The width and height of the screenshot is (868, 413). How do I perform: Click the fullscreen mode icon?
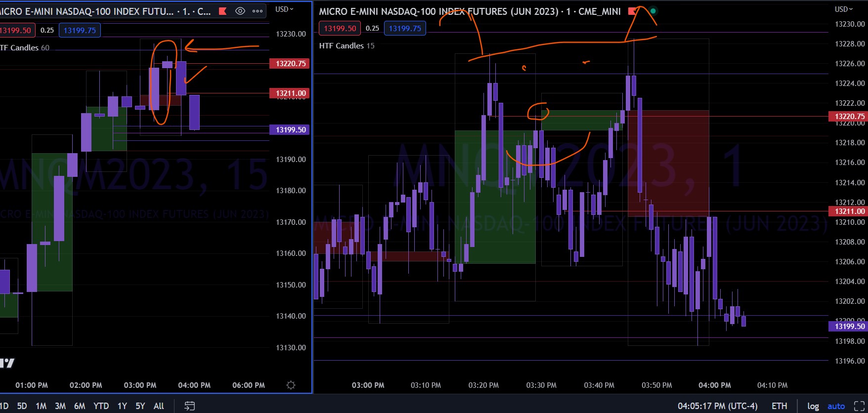coord(860,406)
